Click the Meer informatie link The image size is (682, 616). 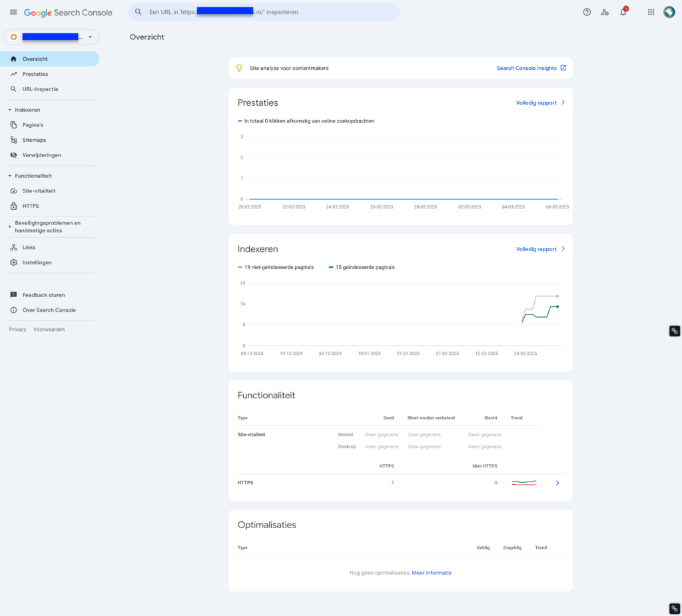432,573
